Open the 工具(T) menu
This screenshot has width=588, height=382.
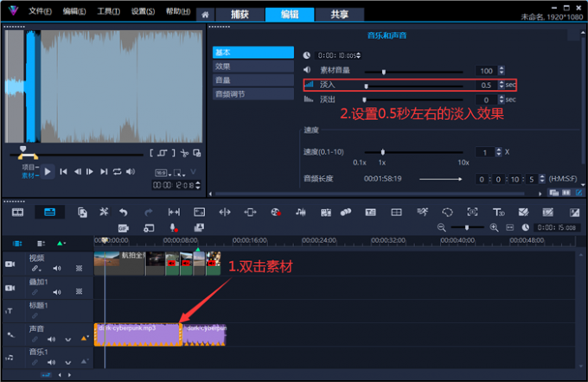coord(108,11)
